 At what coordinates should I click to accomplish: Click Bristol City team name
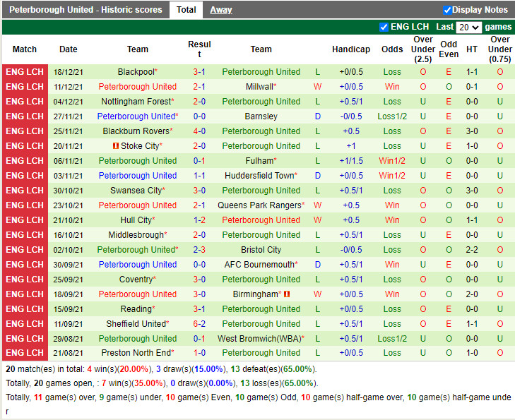click(261, 250)
